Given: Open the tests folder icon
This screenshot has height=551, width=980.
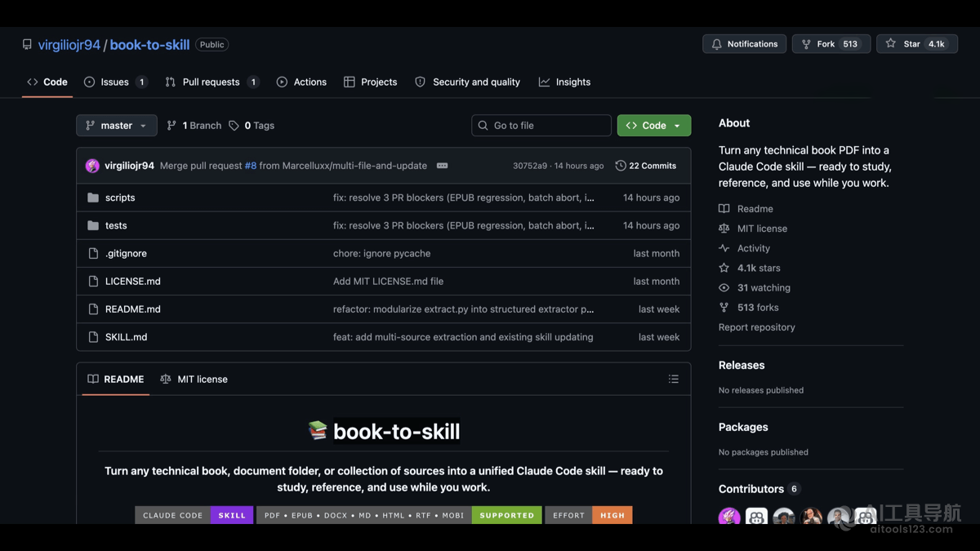Looking at the screenshot, I should pos(93,225).
